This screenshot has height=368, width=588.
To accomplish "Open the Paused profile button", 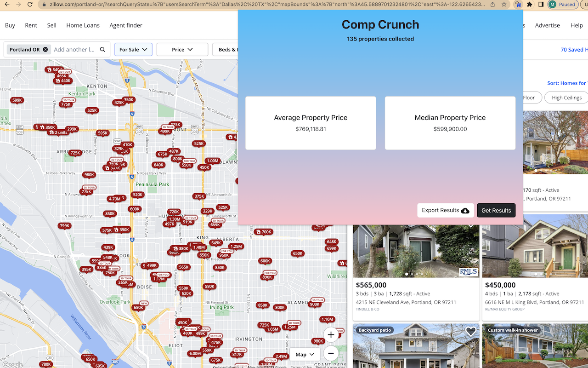I will click(563, 4).
